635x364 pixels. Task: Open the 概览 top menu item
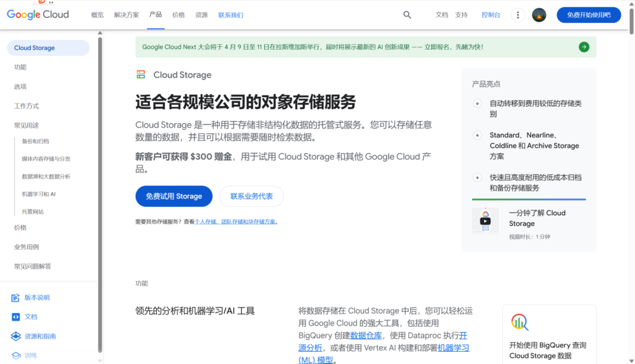point(97,15)
